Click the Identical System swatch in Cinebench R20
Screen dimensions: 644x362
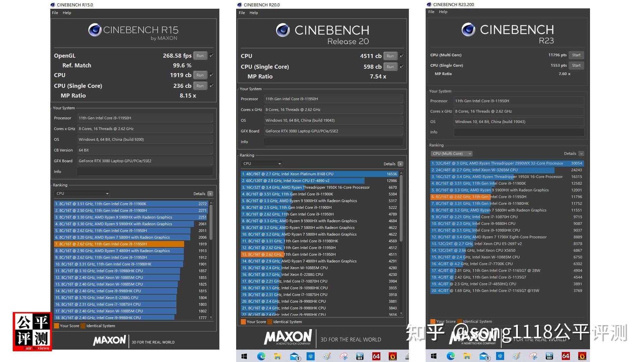tap(270, 322)
